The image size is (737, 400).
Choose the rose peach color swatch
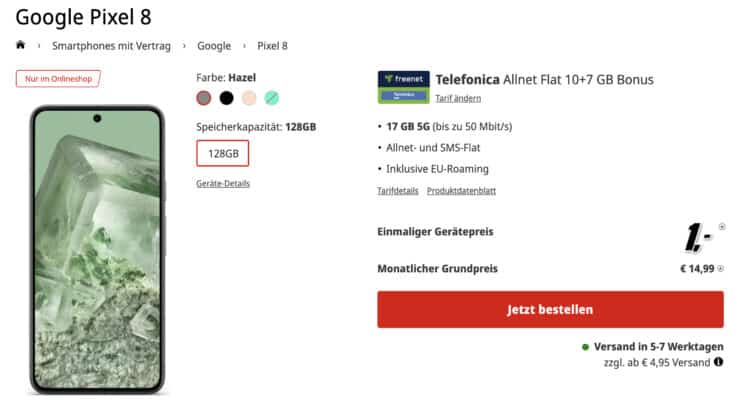point(249,98)
